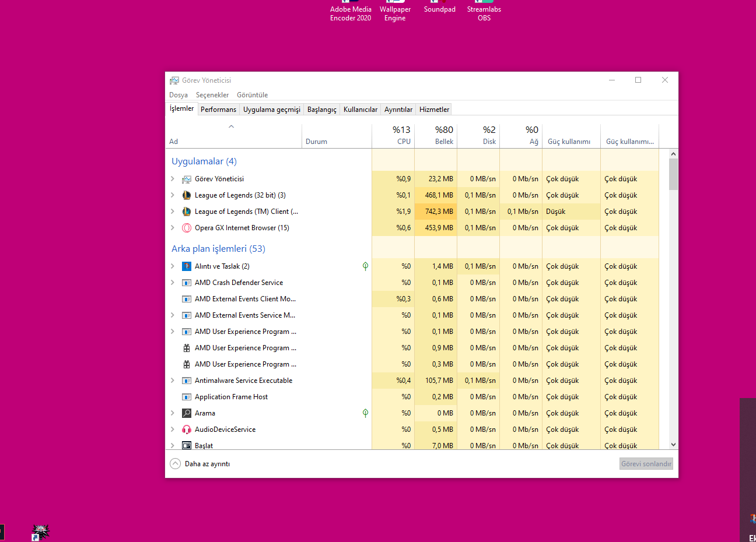756x542 pixels.
Task: Sort processes by the CPU column header
Action: pos(393,136)
